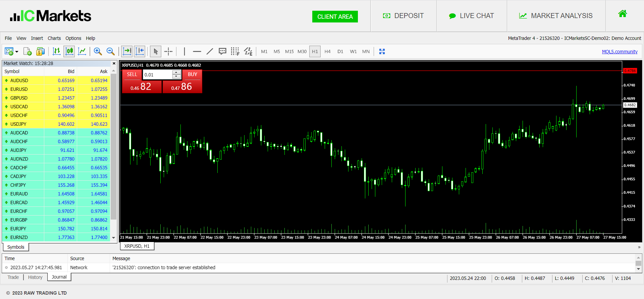Open MARKET ANALYSIS
This screenshot has width=644, height=299.
tap(556, 16)
